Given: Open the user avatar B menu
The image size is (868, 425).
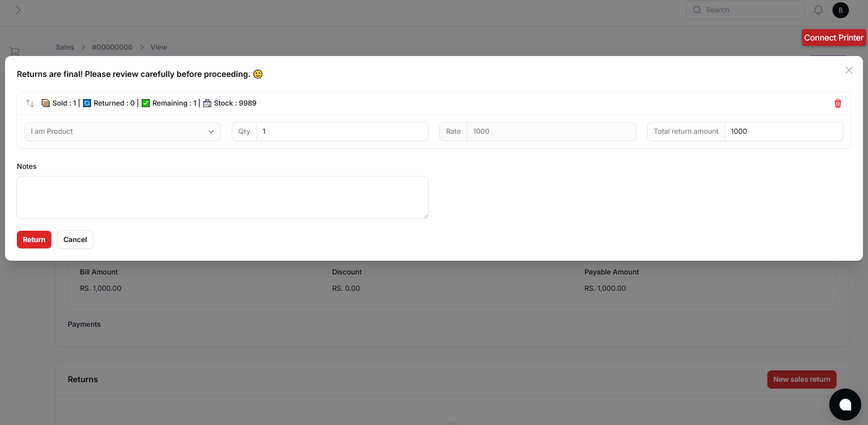Looking at the screenshot, I should click(x=841, y=10).
